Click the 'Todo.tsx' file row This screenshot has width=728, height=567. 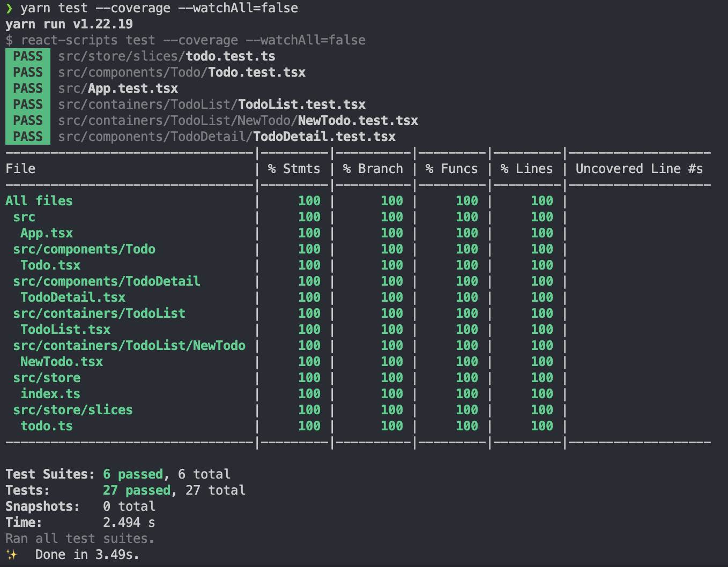click(50, 265)
